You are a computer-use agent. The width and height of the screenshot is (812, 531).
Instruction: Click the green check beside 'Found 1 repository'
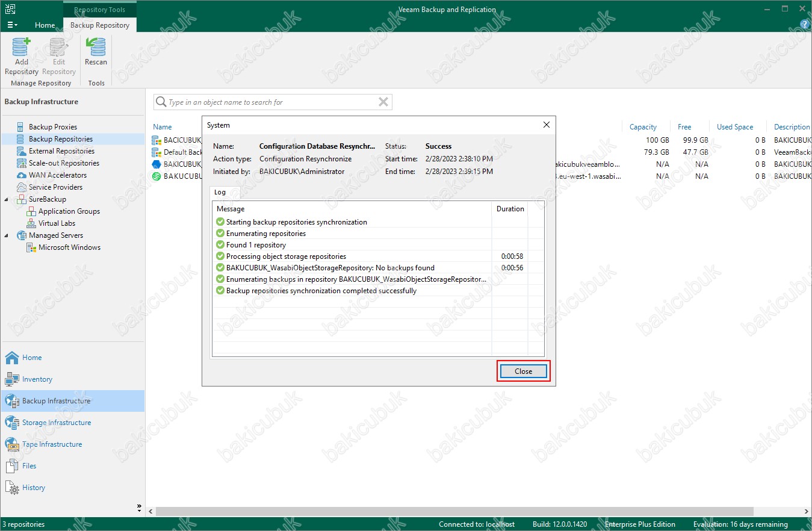point(220,245)
